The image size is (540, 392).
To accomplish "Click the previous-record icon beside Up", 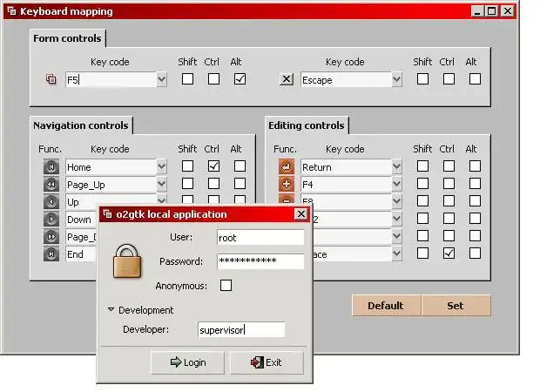I will pyautogui.click(x=51, y=201).
